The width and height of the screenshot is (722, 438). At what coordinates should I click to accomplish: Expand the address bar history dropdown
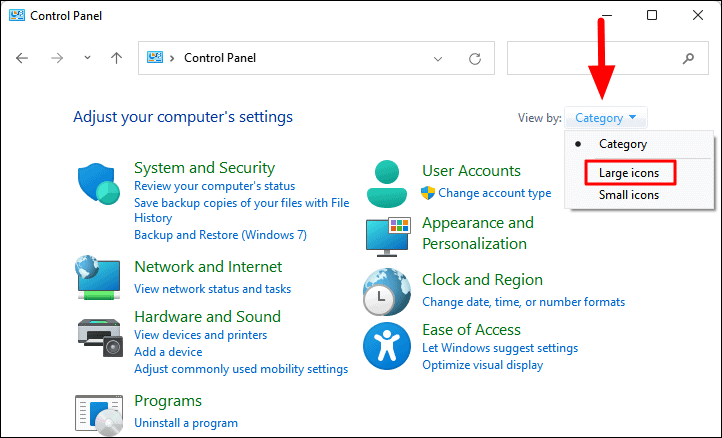(x=438, y=58)
